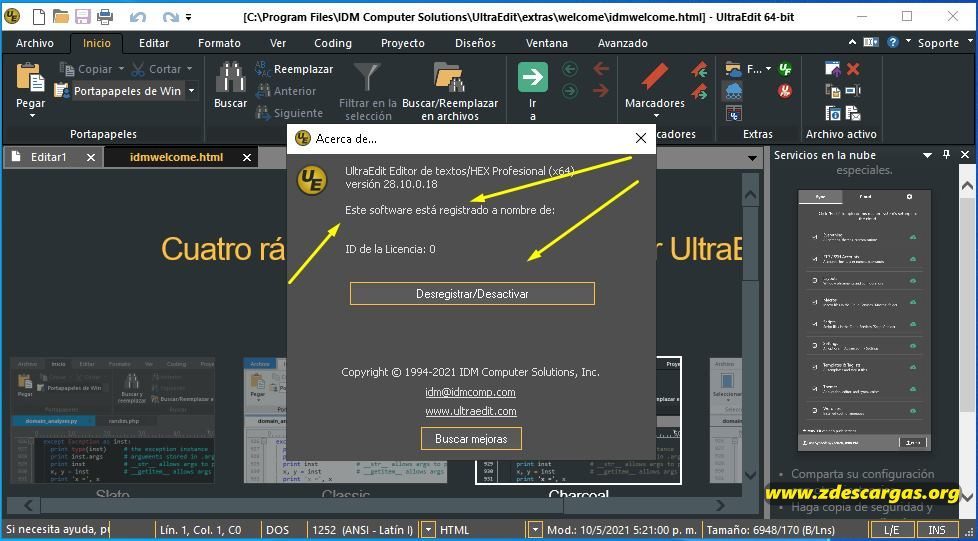Click the rename file icon in Archivo activo

853,91
